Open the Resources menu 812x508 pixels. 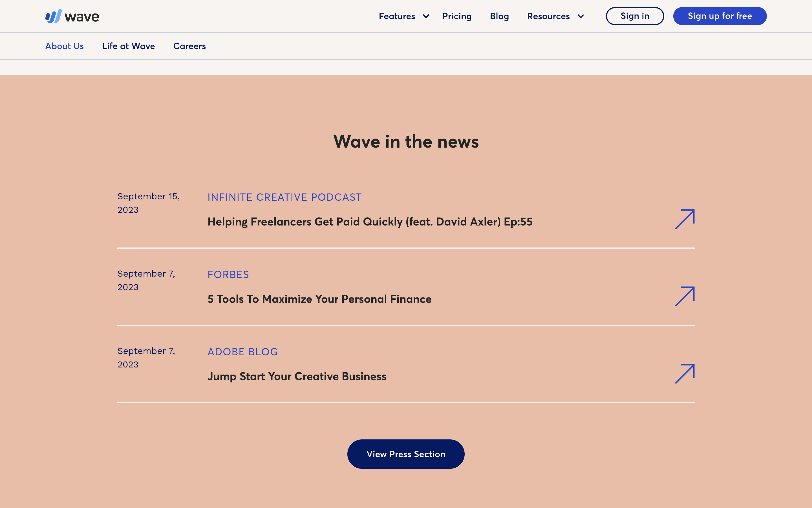[548, 16]
